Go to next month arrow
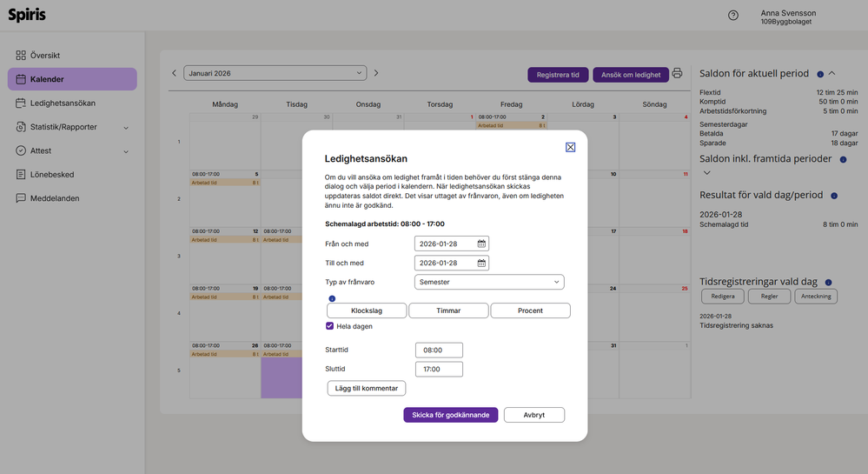Viewport: 868px width, 474px height. point(376,74)
